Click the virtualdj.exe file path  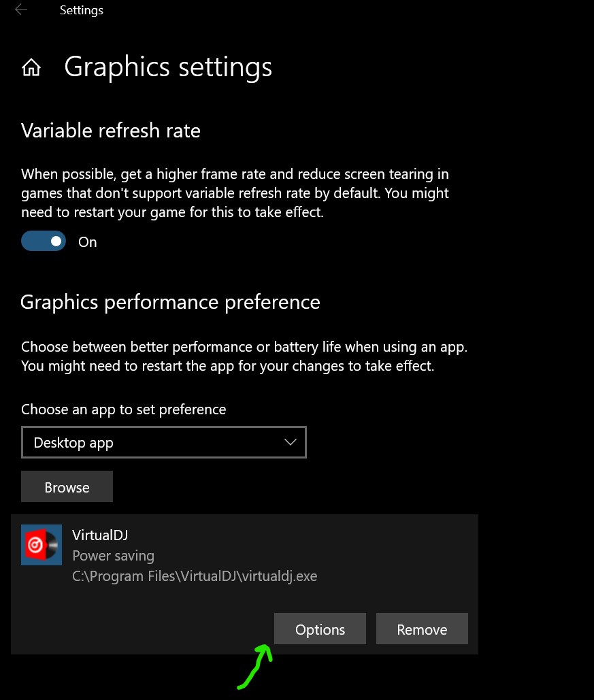(x=195, y=576)
